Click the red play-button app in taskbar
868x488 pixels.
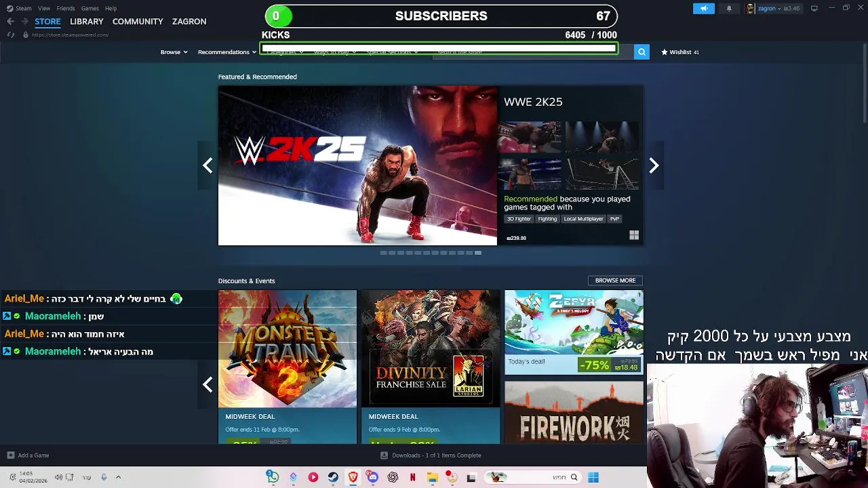click(313, 477)
